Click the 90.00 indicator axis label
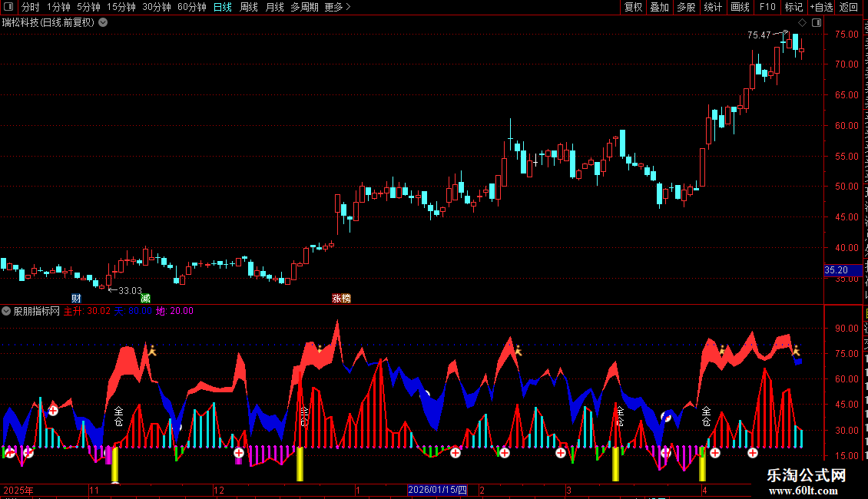 (x=846, y=328)
